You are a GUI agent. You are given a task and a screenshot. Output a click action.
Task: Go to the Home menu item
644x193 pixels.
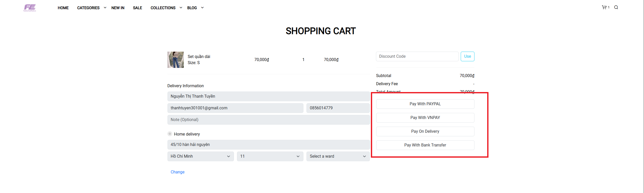(x=63, y=8)
